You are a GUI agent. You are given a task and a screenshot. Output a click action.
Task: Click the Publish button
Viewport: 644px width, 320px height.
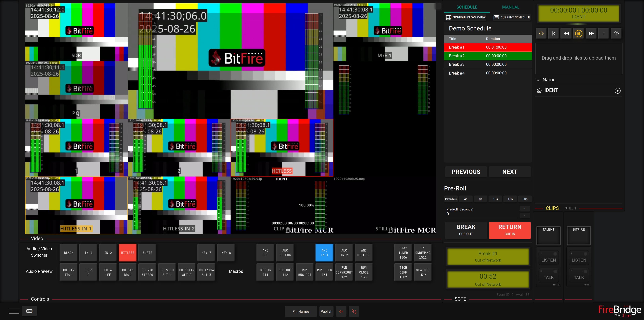tap(326, 311)
